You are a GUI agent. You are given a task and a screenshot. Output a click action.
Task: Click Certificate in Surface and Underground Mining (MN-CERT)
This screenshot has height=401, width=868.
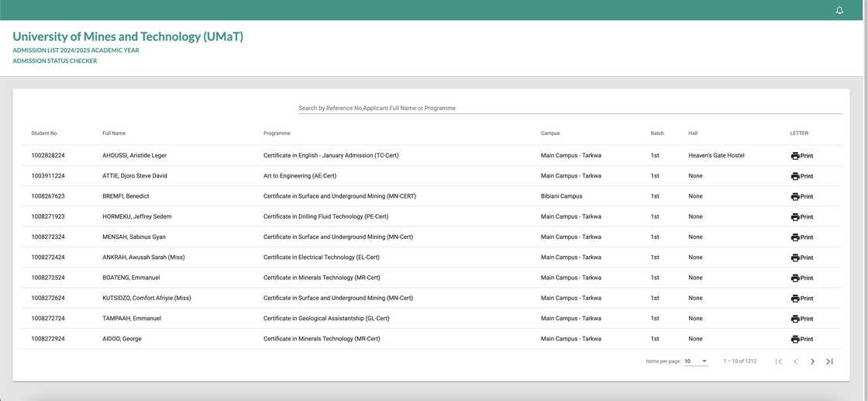tap(340, 196)
